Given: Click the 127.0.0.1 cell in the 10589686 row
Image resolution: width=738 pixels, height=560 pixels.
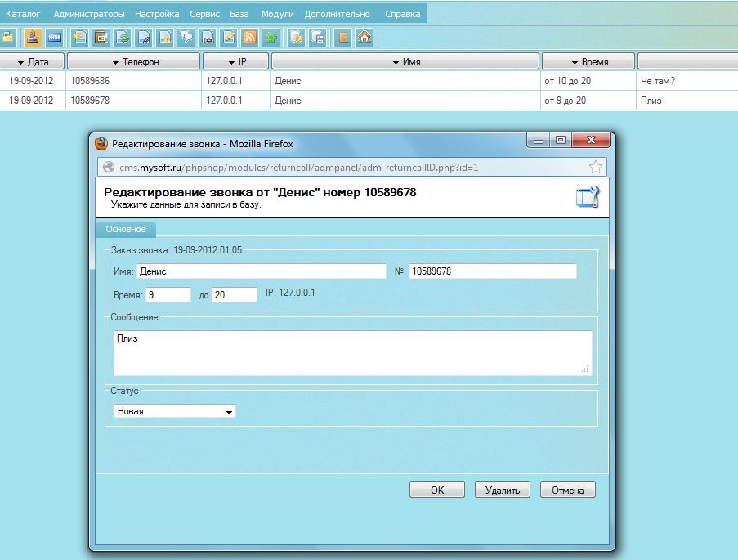Looking at the screenshot, I should tap(224, 81).
